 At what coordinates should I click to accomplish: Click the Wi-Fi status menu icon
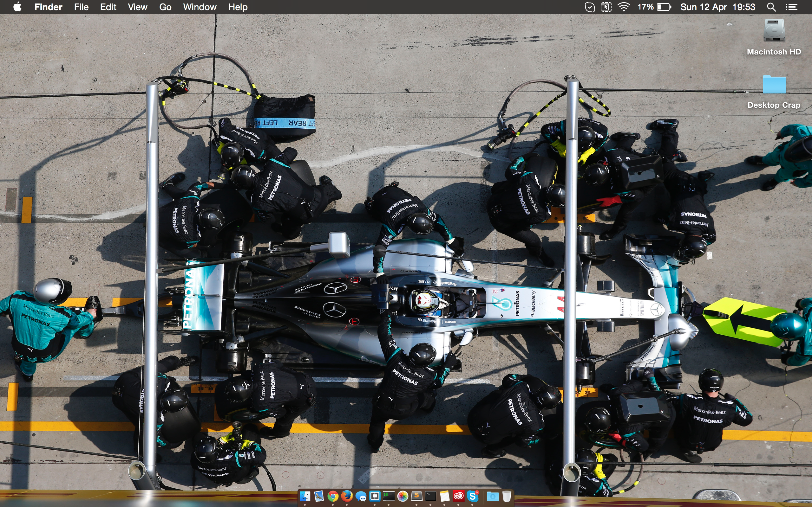[x=623, y=7]
